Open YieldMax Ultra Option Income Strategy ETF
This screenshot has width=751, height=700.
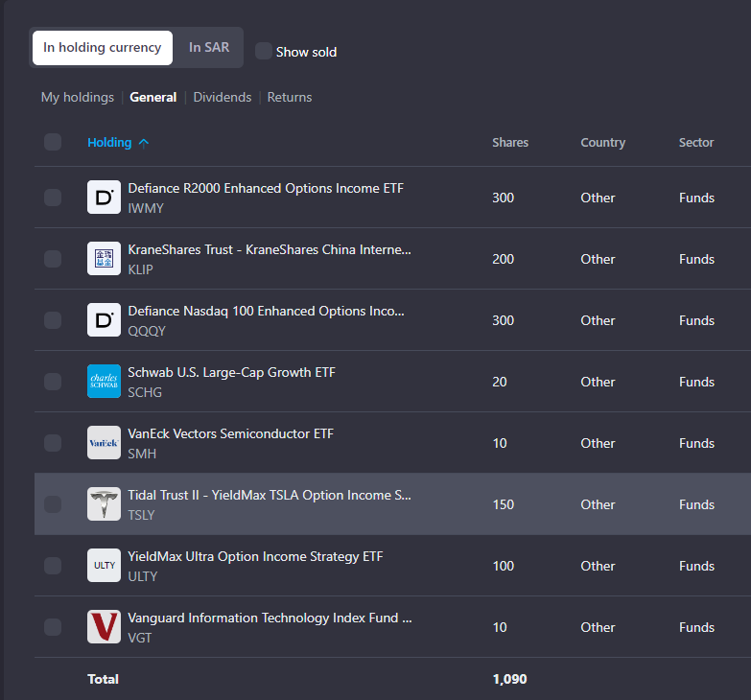[255, 556]
